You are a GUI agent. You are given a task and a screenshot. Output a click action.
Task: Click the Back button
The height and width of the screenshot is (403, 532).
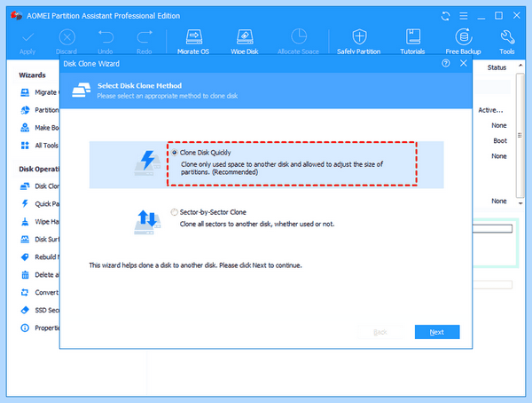(x=380, y=332)
